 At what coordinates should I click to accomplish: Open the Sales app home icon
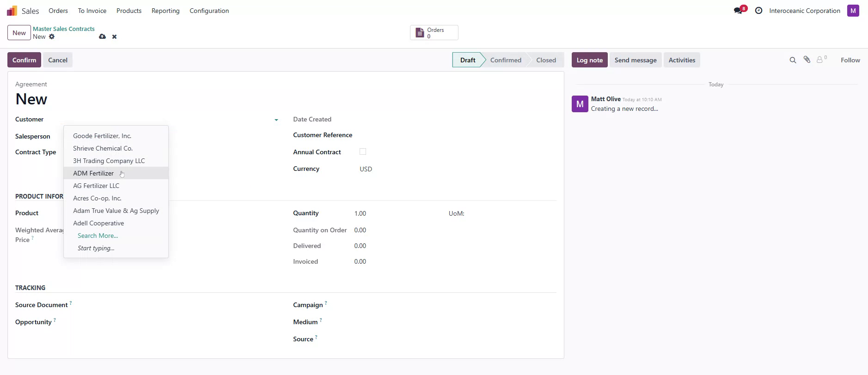pos(12,11)
